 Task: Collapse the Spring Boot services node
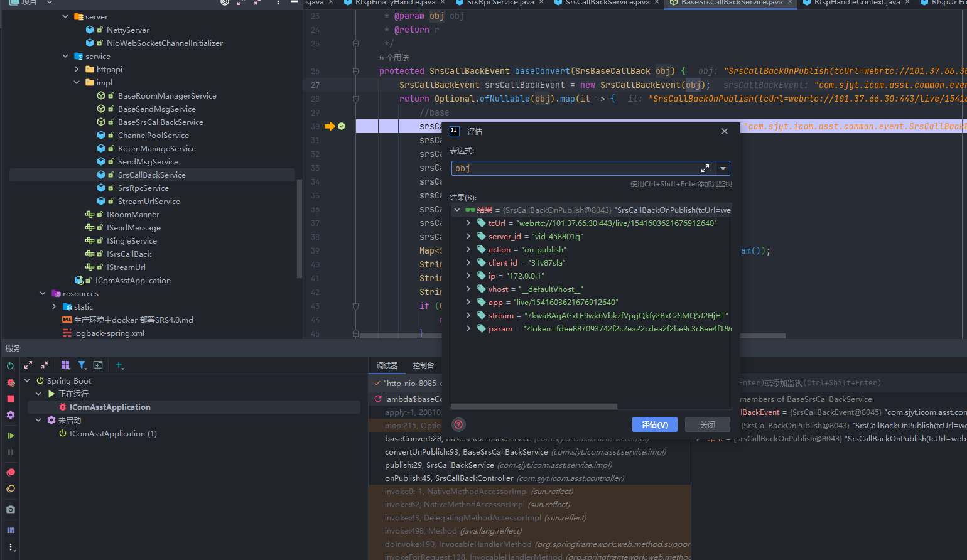click(27, 380)
